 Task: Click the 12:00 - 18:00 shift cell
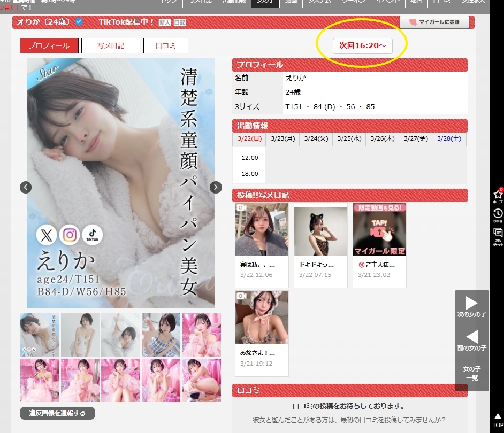pyautogui.click(x=249, y=165)
